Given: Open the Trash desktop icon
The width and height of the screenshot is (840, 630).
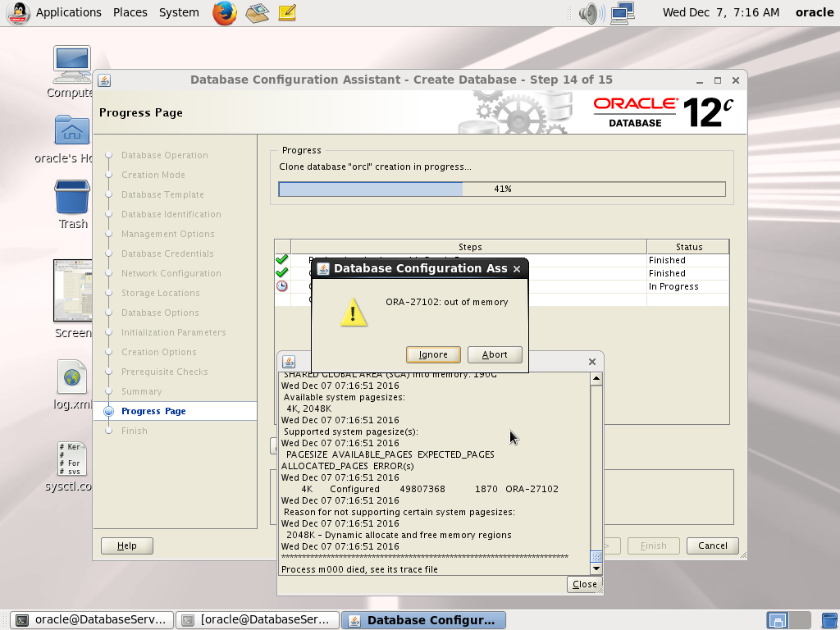Looking at the screenshot, I should 72,199.
